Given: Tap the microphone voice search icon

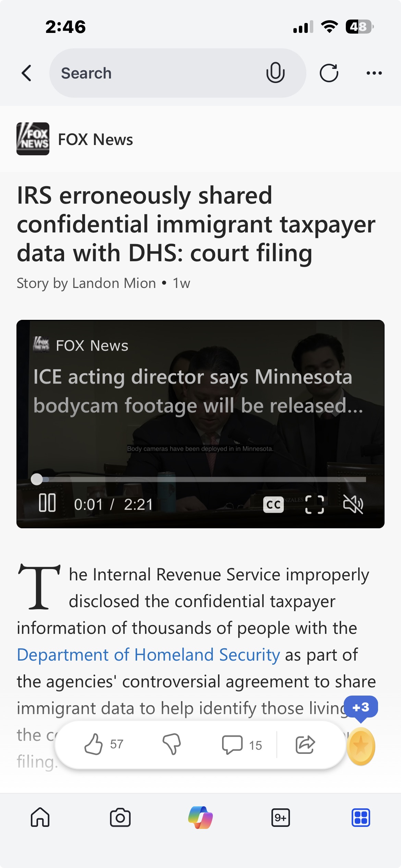Looking at the screenshot, I should point(275,73).
